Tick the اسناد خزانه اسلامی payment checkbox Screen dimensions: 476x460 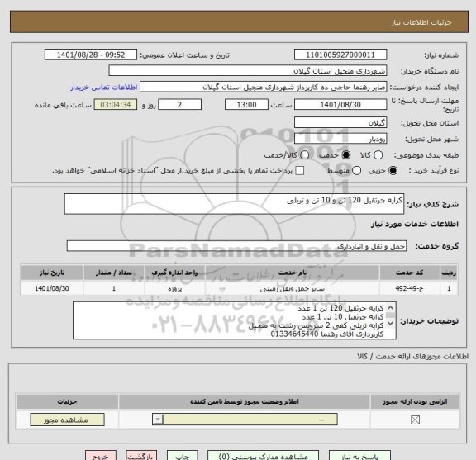pyautogui.click(x=300, y=170)
